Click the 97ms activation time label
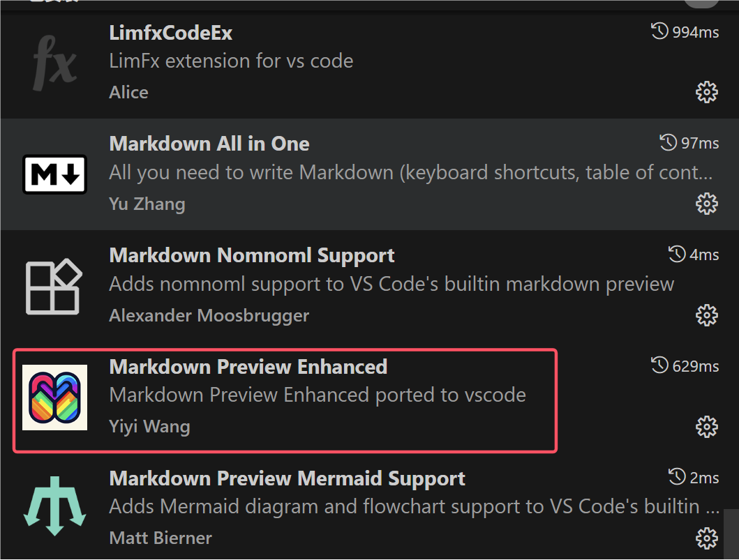Viewport: 739px width, 560px height. [x=699, y=143]
